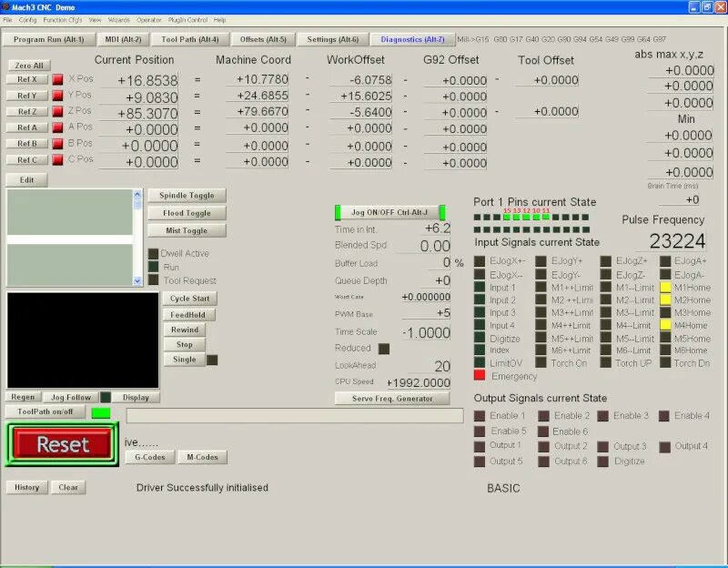Open the Operator menu

(149, 20)
